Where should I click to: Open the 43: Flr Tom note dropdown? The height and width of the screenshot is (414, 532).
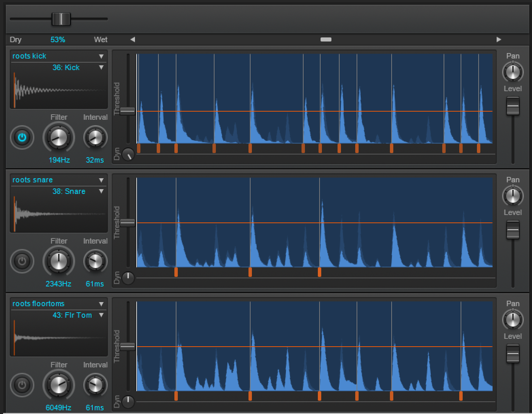(x=101, y=315)
